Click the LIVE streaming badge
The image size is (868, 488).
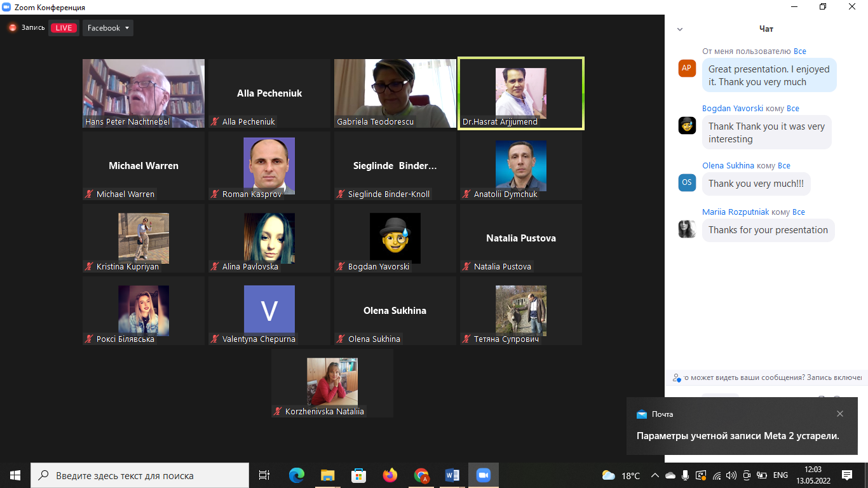point(64,28)
